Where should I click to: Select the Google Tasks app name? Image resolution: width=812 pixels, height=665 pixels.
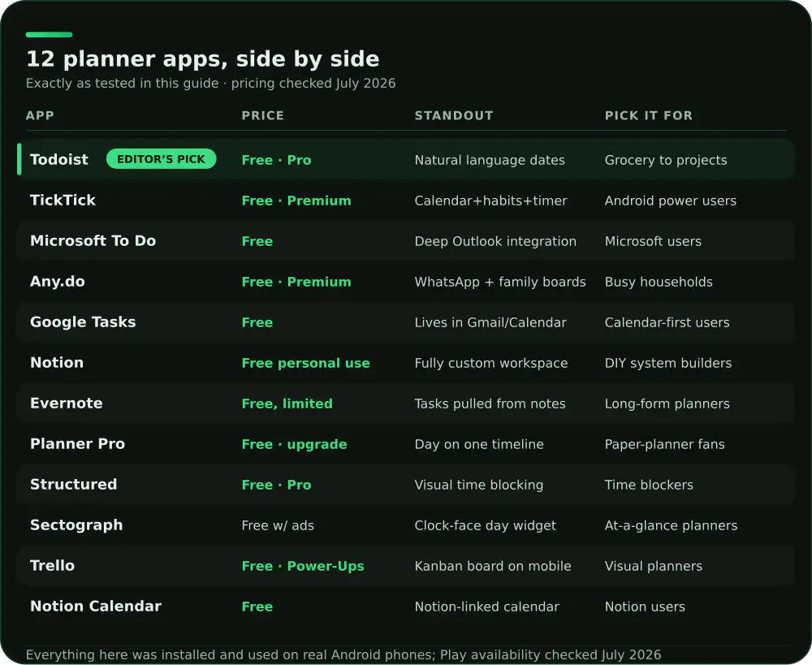click(x=83, y=322)
